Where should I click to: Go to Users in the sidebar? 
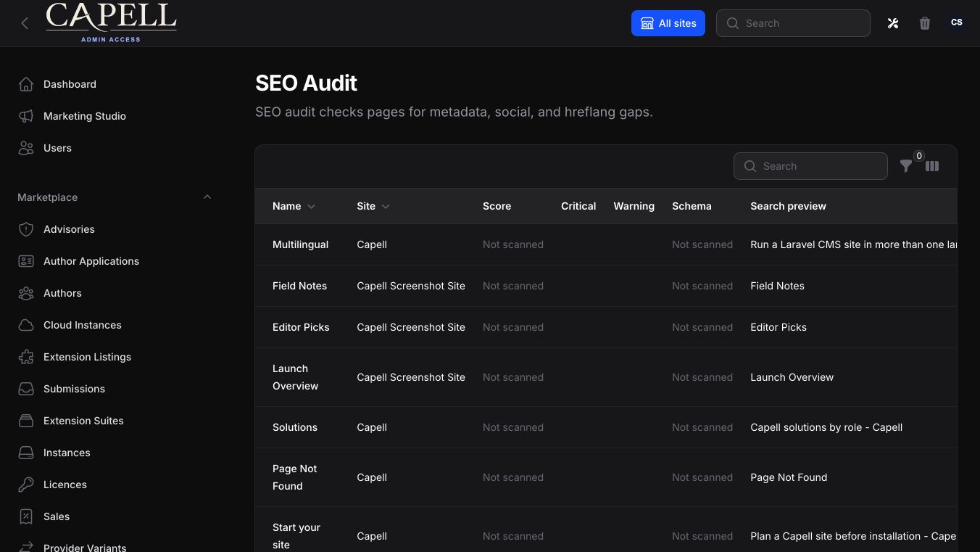[57, 148]
